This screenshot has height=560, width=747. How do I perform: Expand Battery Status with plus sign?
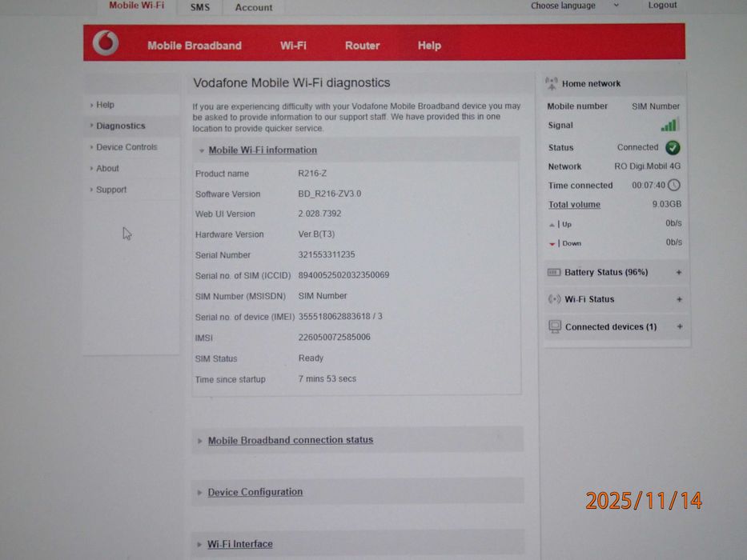pyautogui.click(x=679, y=272)
